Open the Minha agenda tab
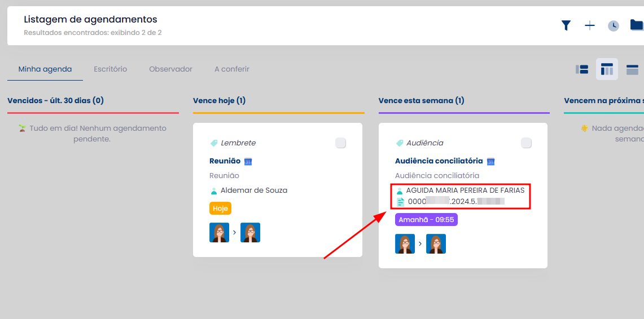Viewport: 644px width, 319px height. pyautogui.click(x=45, y=69)
